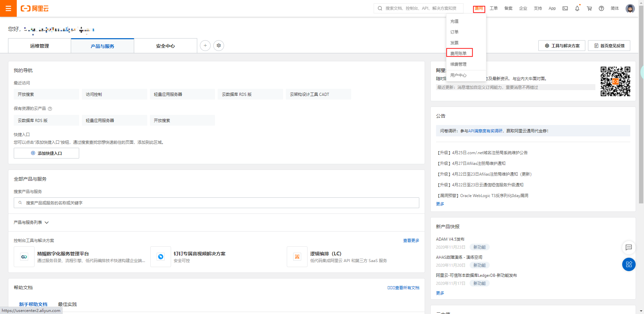Screen dimensions: 644x314
Task: Open recent 访问控制 shortcut
Action: tap(114, 94)
